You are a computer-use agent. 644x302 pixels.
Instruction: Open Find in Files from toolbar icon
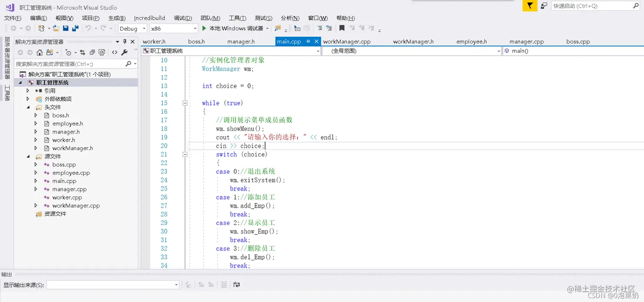[278, 28]
